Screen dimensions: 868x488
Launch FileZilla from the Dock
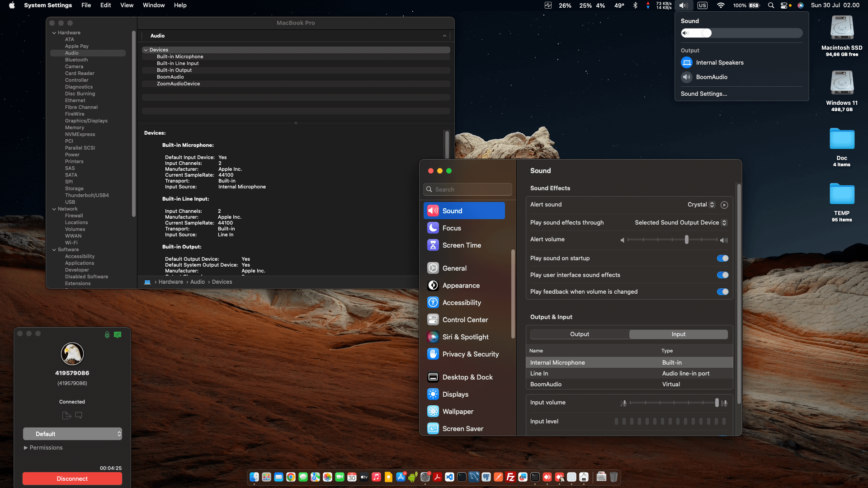click(x=510, y=477)
